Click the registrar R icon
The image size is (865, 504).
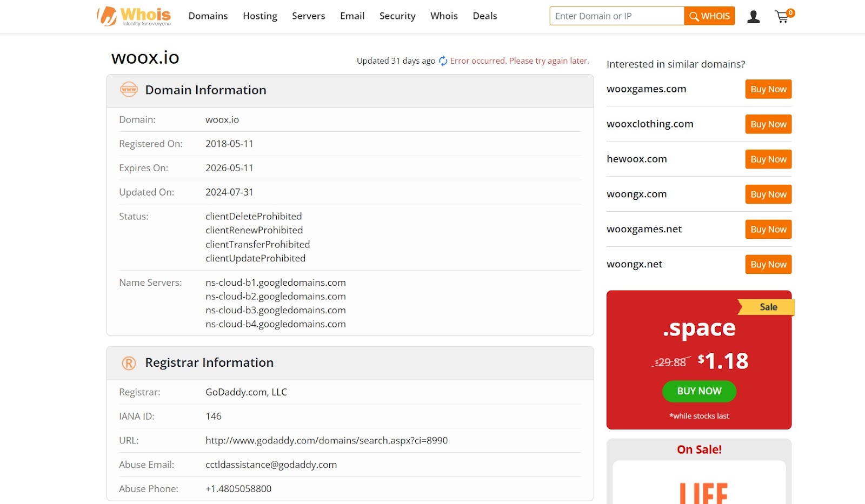(x=129, y=363)
